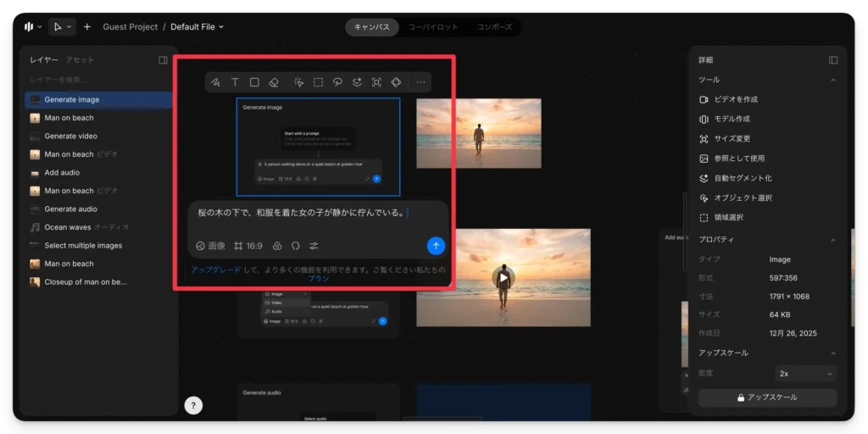
Task: Open the Default File dropdown
Action: click(x=197, y=26)
